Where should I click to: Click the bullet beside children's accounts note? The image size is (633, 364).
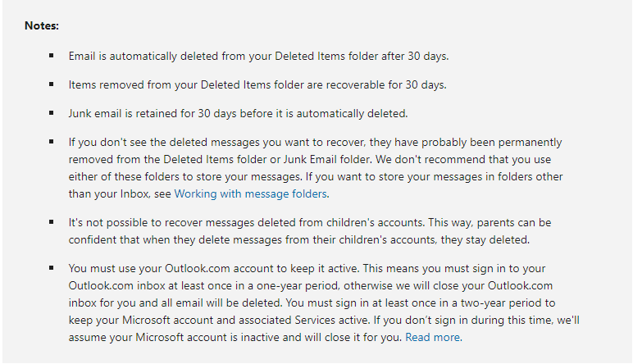tap(52, 221)
